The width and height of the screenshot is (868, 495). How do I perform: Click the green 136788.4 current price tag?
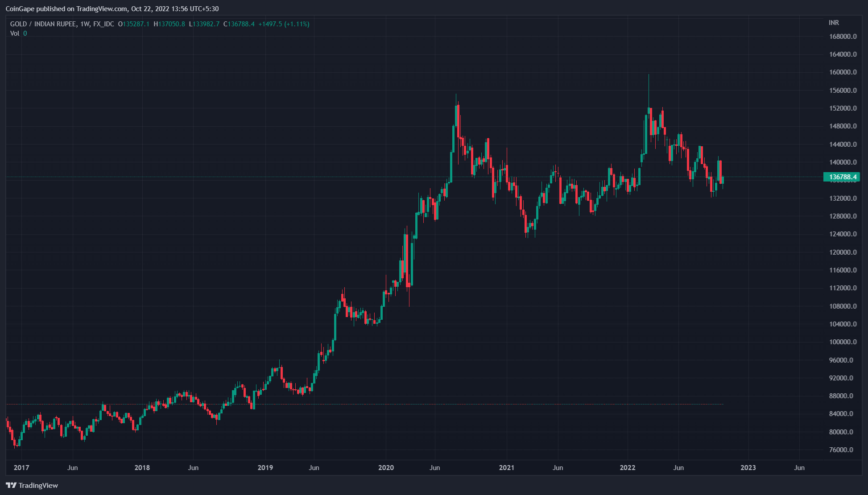[x=842, y=177]
